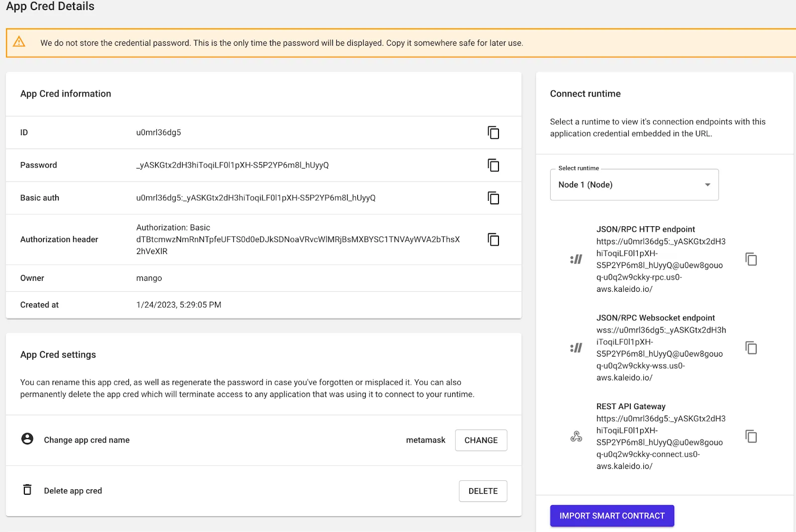Click the trash icon beside Delete app cred
The height and width of the screenshot is (532, 796).
pyautogui.click(x=27, y=490)
